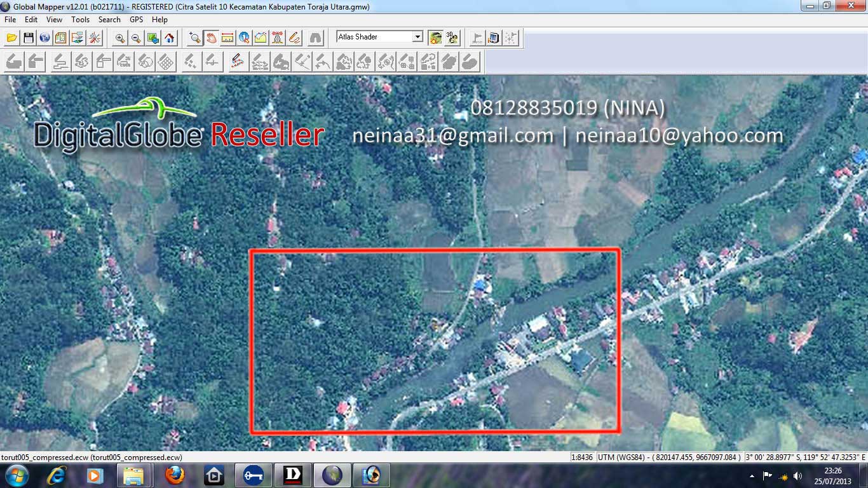Open the Path Profile tool
Image resolution: width=868 pixels, height=488 pixels.
click(x=260, y=37)
